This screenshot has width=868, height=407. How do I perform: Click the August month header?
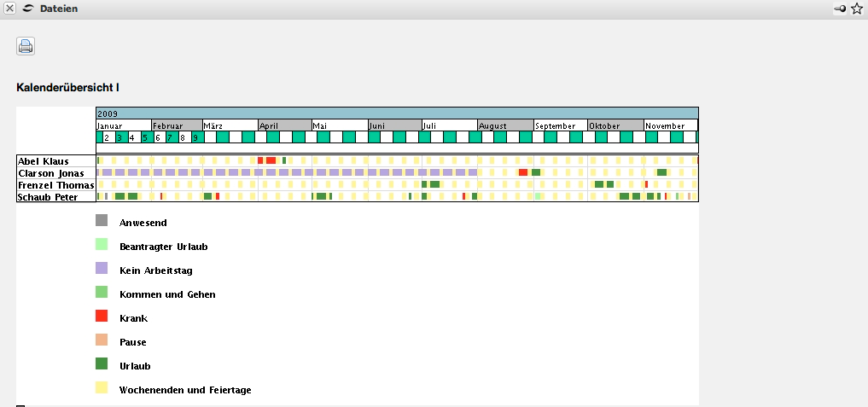(x=505, y=125)
